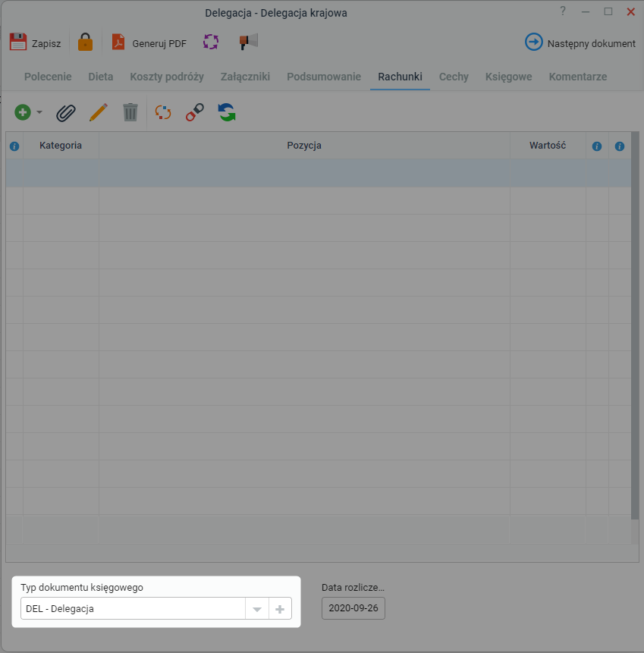Click the Data rozliczenia date field
644x653 pixels.
click(x=353, y=608)
